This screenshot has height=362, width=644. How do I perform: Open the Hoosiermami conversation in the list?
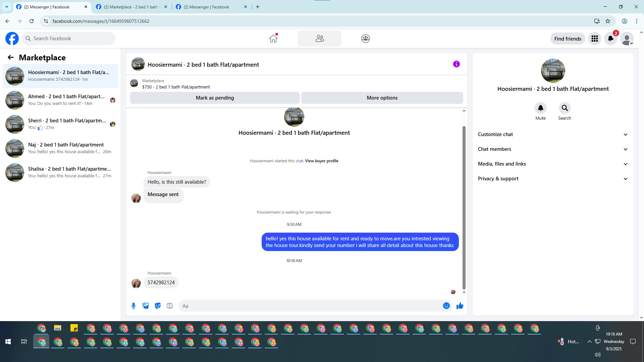60,76
